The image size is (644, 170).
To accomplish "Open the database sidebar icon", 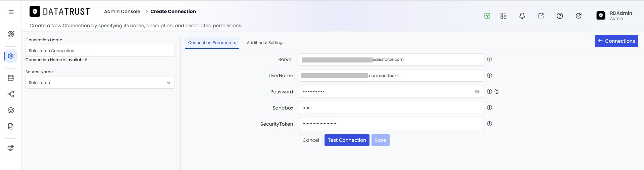I will click(11, 78).
